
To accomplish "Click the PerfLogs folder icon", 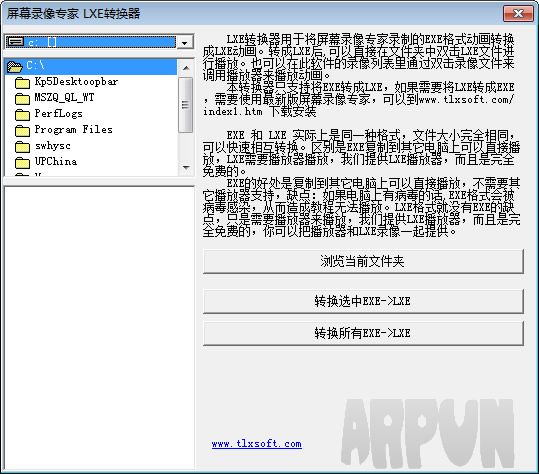I will pyautogui.click(x=22, y=115).
